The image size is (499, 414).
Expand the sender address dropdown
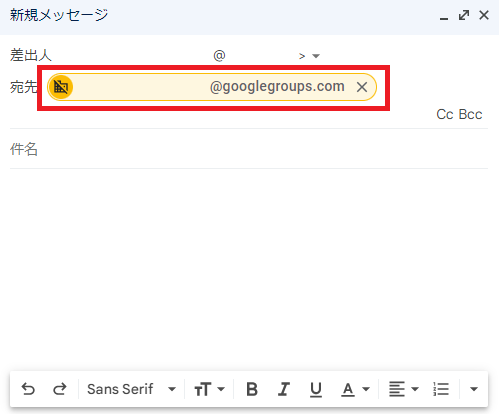316,56
